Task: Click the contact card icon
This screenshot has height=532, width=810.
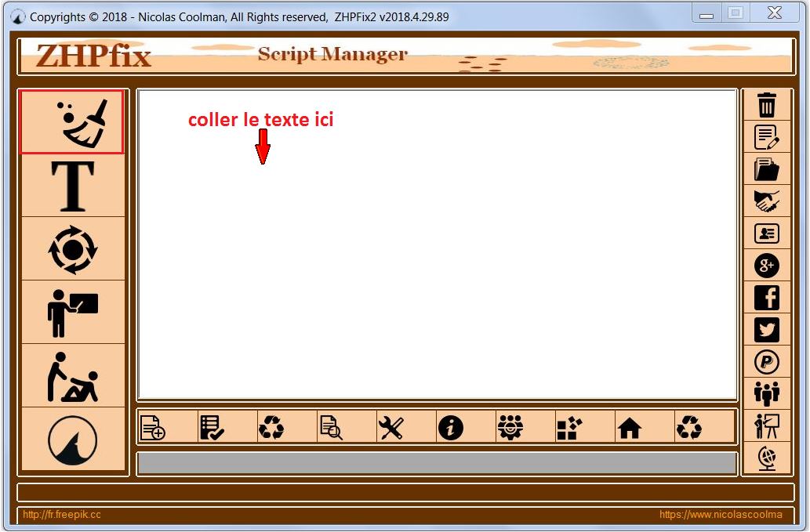Action: pos(767,233)
